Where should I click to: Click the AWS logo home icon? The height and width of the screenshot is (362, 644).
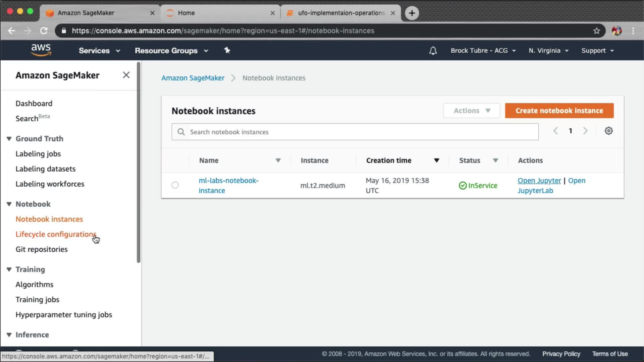pos(41,50)
